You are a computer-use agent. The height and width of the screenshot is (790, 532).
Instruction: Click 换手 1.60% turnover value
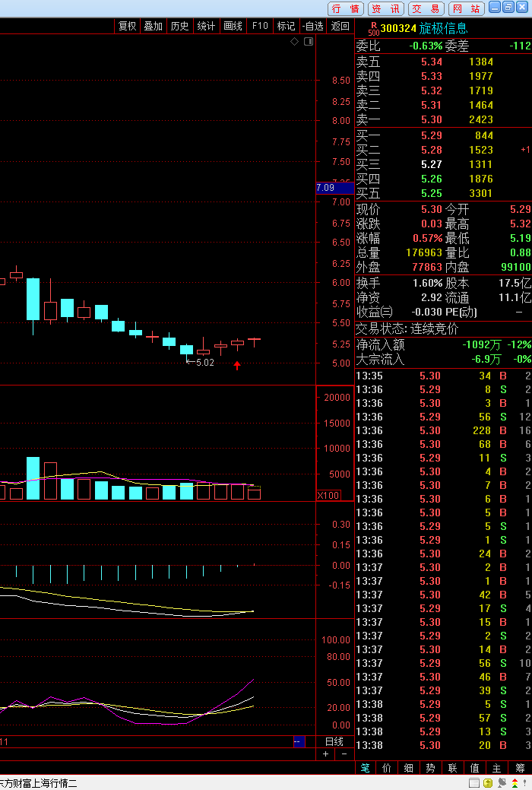[427, 283]
